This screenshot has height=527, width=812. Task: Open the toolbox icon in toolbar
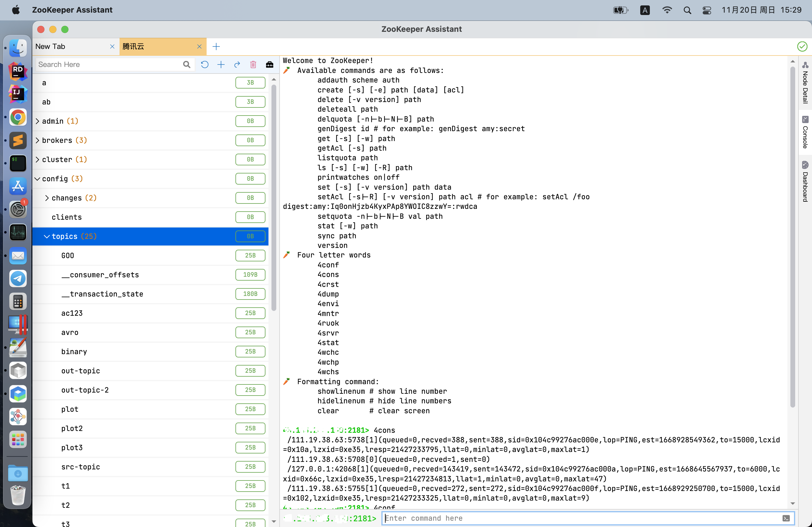270,65
